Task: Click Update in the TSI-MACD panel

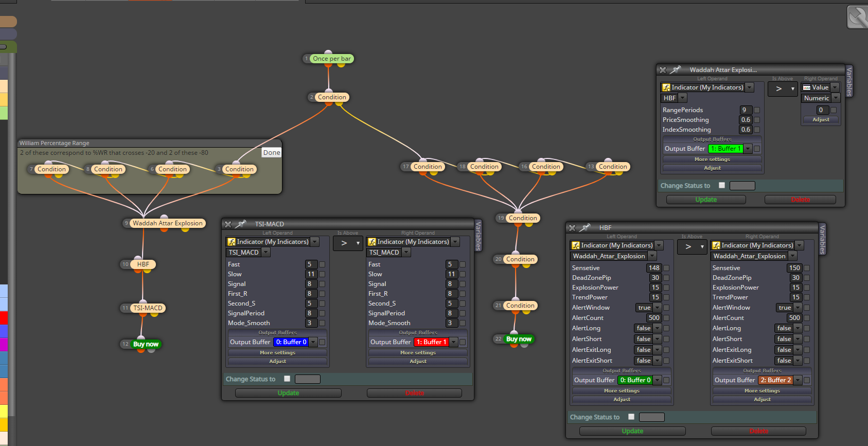Action: click(x=288, y=393)
